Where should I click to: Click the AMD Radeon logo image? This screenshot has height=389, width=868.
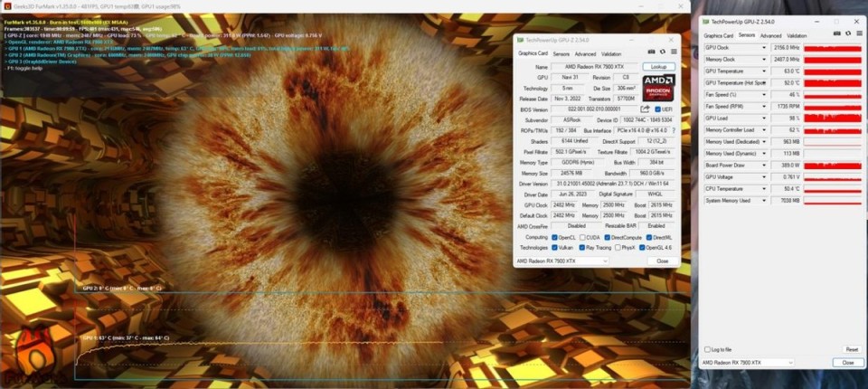[658, 88]
